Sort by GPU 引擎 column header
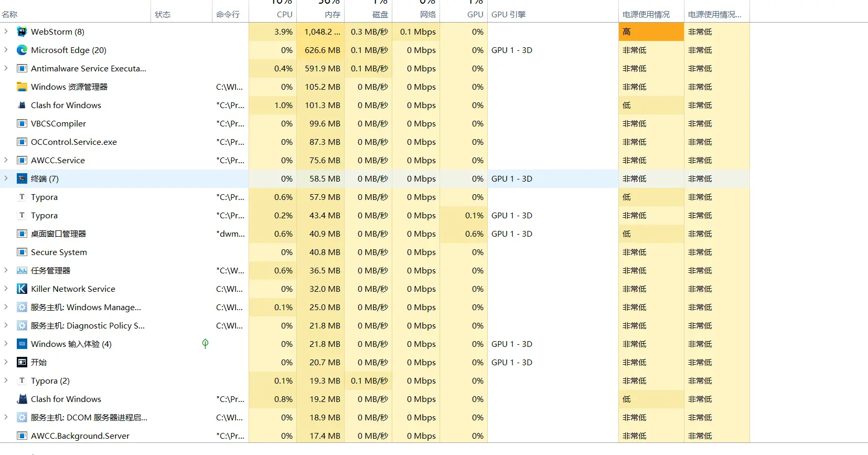 pos(508,14)
